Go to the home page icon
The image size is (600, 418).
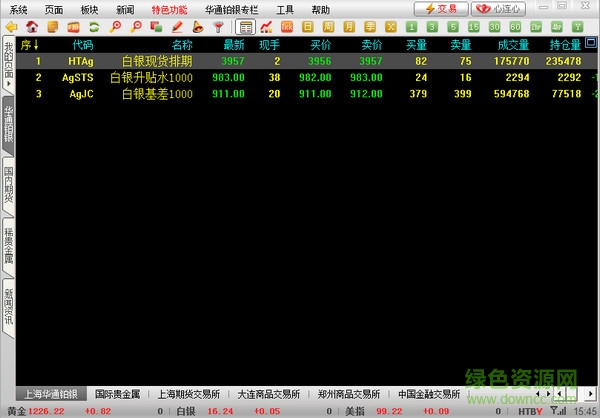coord(32,27)
